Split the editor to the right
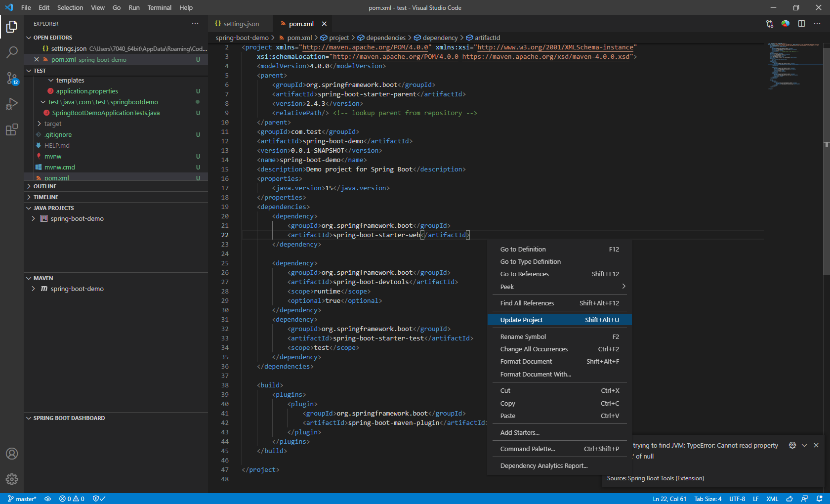Viewport: 830px width, 504px height. tap(801, 24)
